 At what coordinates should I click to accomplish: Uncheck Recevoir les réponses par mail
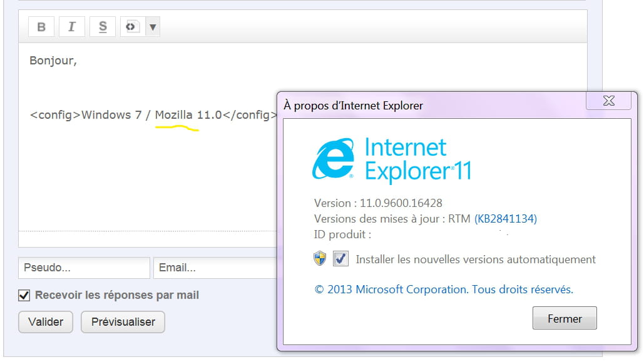(x=24, y=295)
